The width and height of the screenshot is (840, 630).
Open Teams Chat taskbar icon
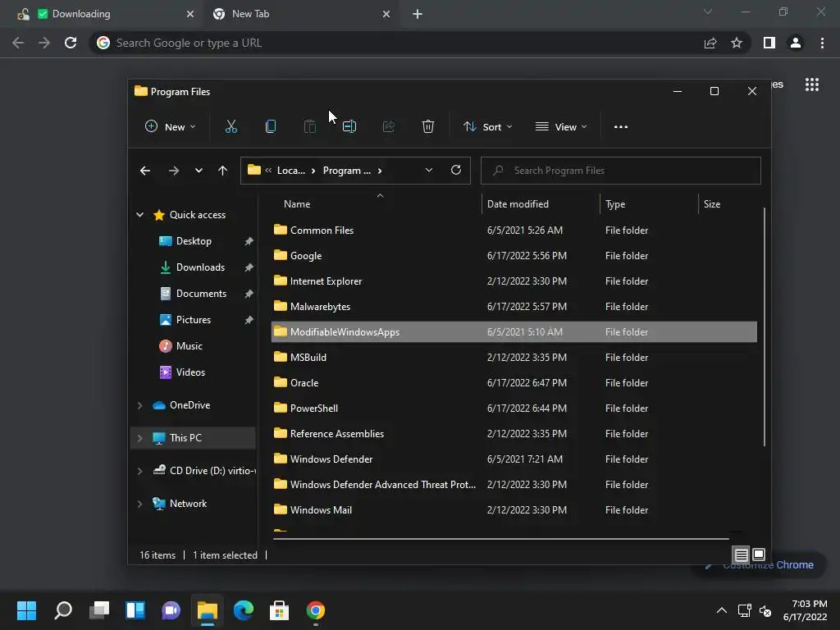coord(171,610)
